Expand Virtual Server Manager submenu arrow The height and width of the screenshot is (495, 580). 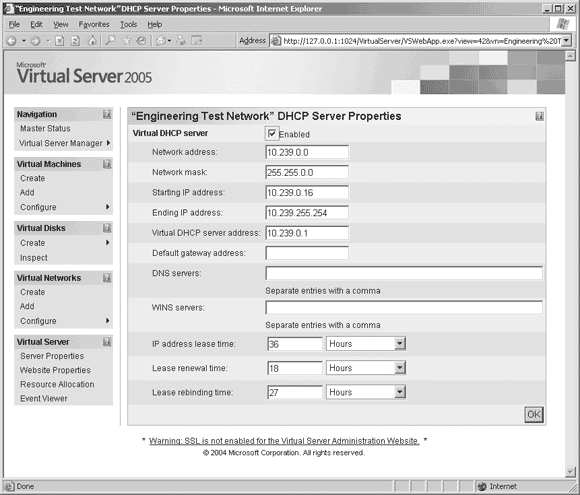point(108,143)
